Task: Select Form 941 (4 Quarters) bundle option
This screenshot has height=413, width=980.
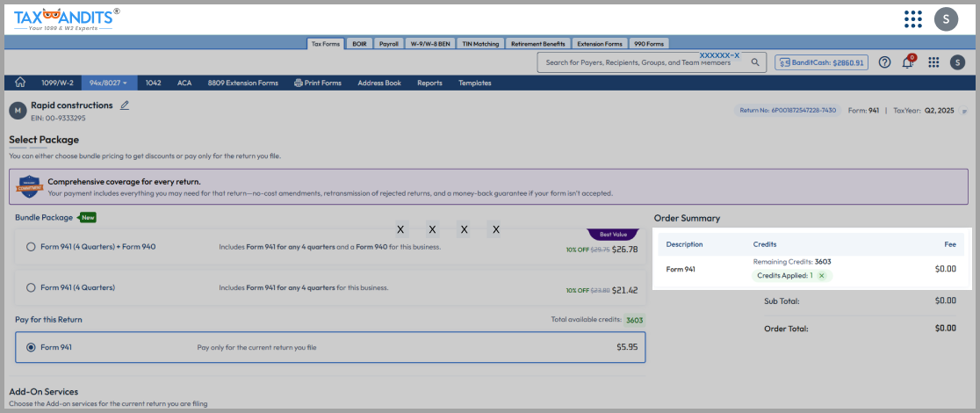Action: (31, 288)
